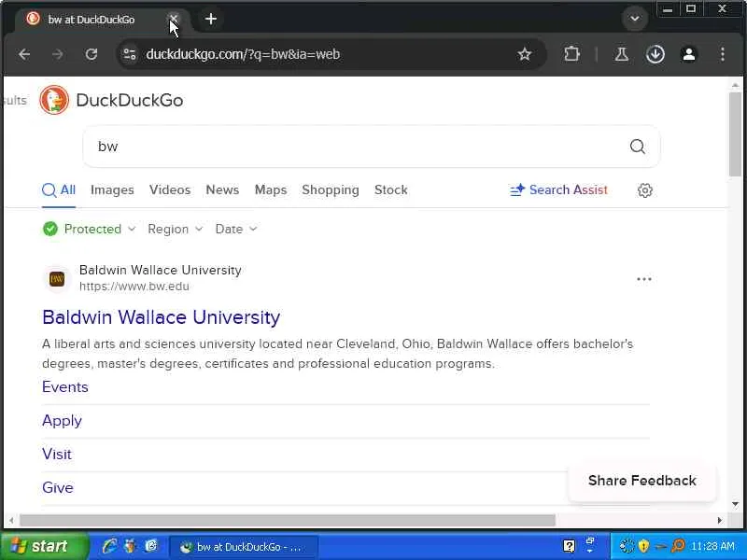Click the vertical scrollbar thumb
The width and height of the screenshot is (747, 560).
[x=735, y=134]
